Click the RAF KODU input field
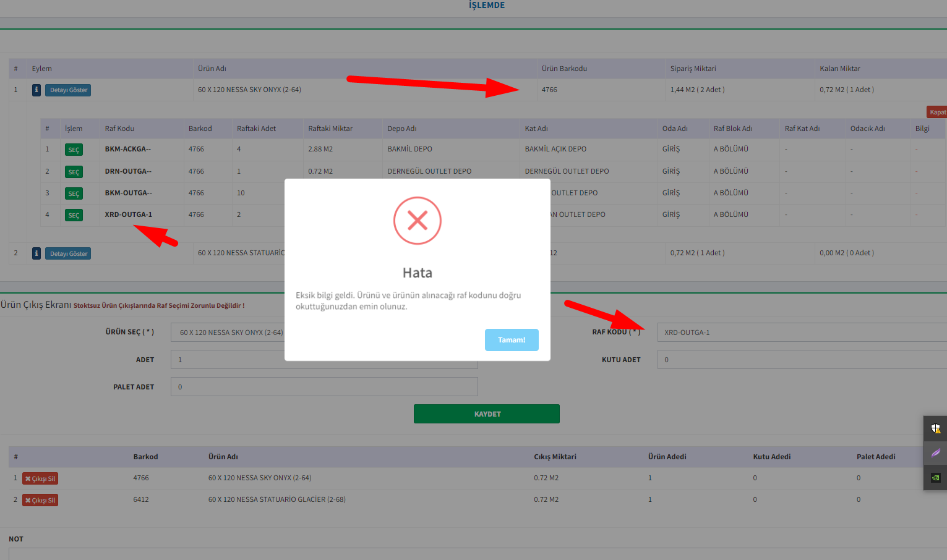 (x=801, y=333)
